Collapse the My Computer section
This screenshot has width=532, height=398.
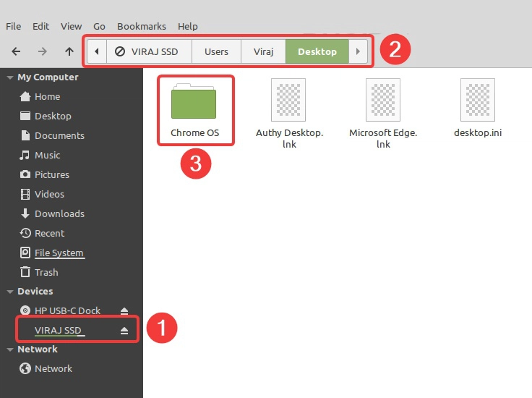point(10,77)
